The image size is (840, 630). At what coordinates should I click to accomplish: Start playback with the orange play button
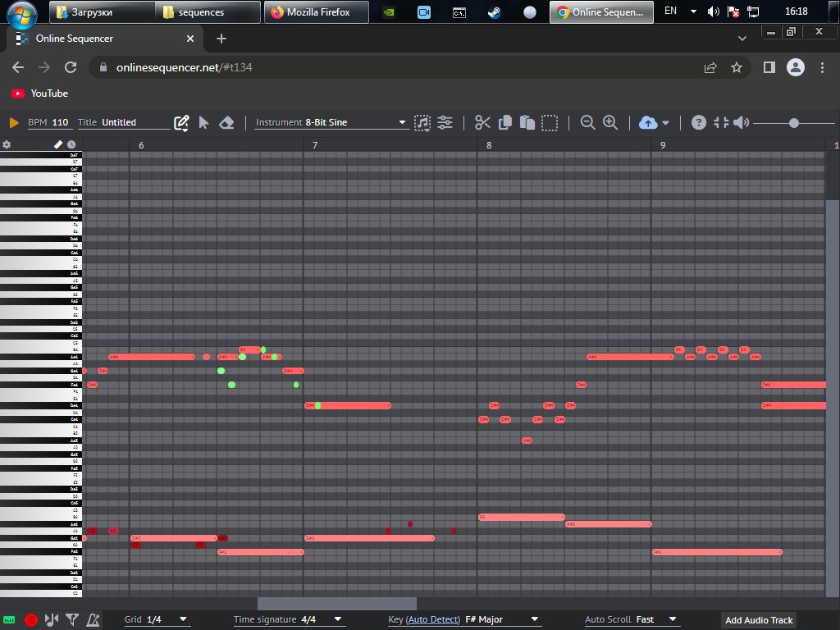pos(14,123)
